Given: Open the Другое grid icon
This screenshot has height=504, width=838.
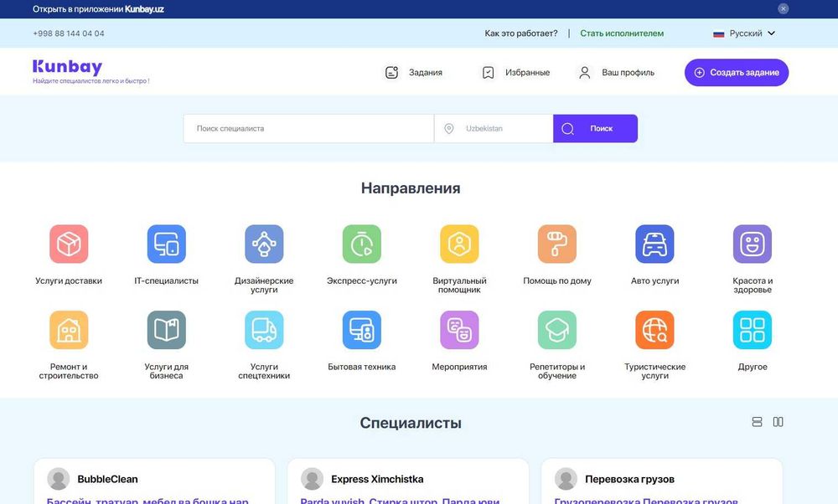Looking at the screenshot, I should pos(753,330).
